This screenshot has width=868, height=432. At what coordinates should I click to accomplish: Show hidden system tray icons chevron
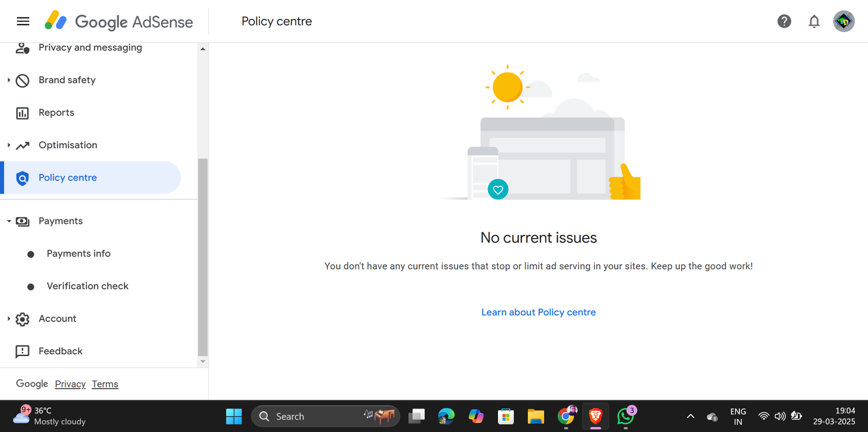pyautogui.click(x=691, y=416)
